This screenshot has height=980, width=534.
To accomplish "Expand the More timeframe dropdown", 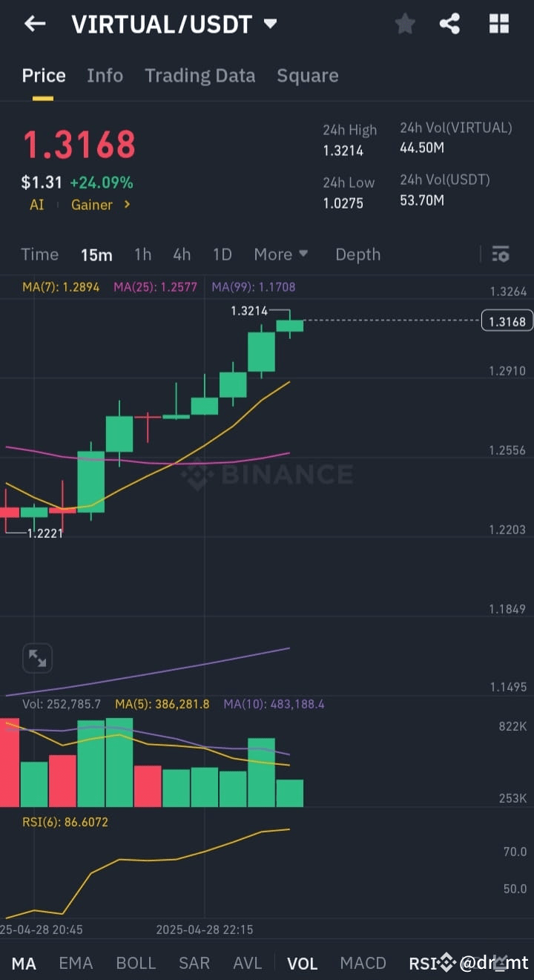I will (x=280, y=254).
